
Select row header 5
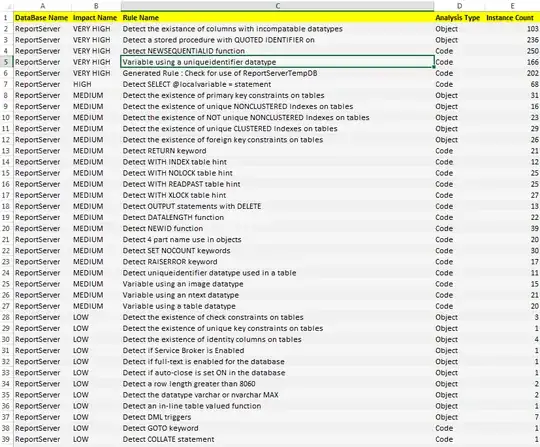(x=6, y=62)
